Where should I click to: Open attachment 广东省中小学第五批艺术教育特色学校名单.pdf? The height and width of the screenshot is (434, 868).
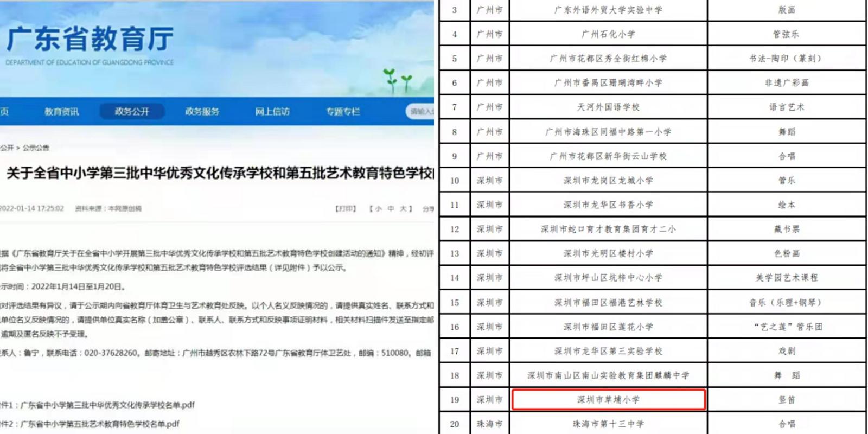click(100, 424)
